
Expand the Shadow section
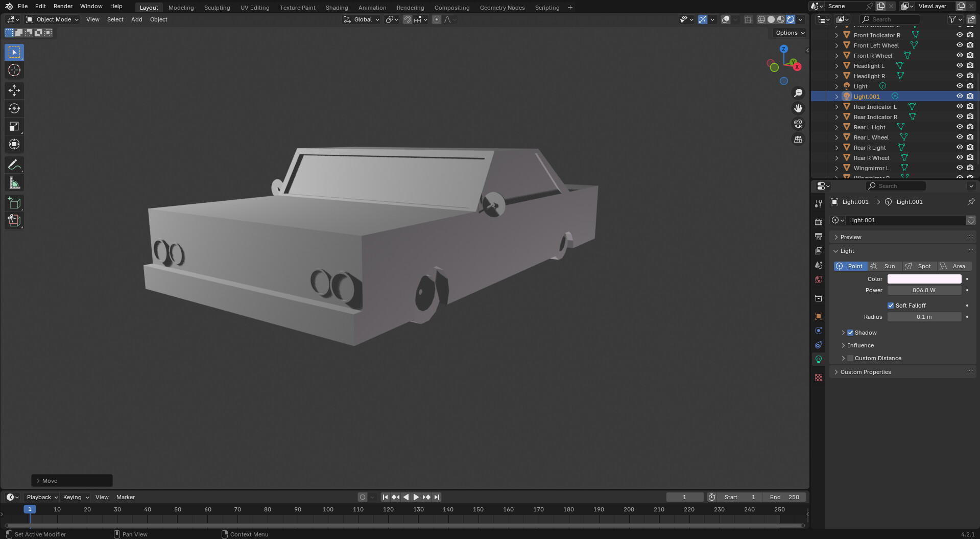(843, 332)
